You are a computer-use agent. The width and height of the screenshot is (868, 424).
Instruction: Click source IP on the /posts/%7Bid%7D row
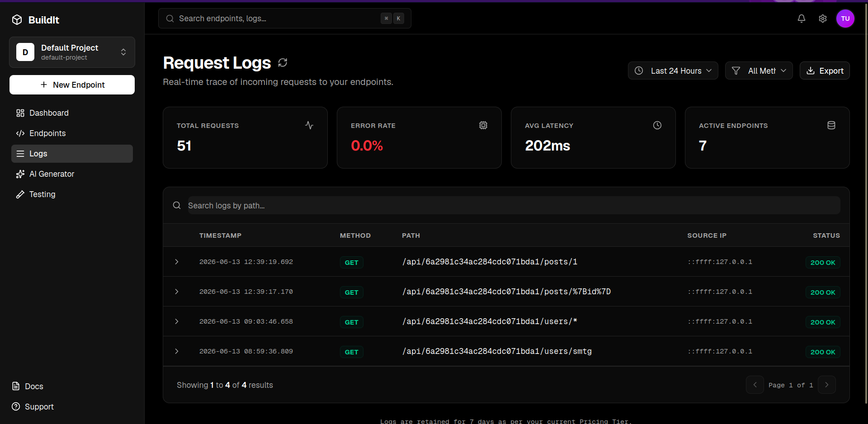click(x=720, y=292)
